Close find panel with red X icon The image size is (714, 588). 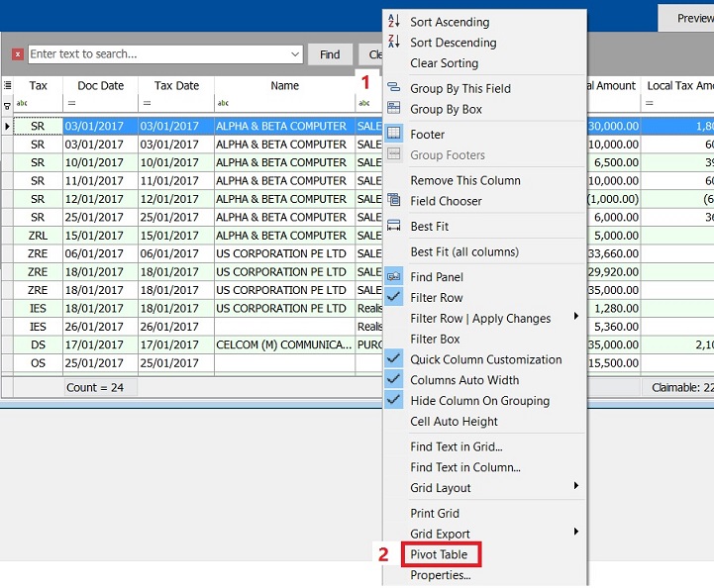tap(18, 55)
